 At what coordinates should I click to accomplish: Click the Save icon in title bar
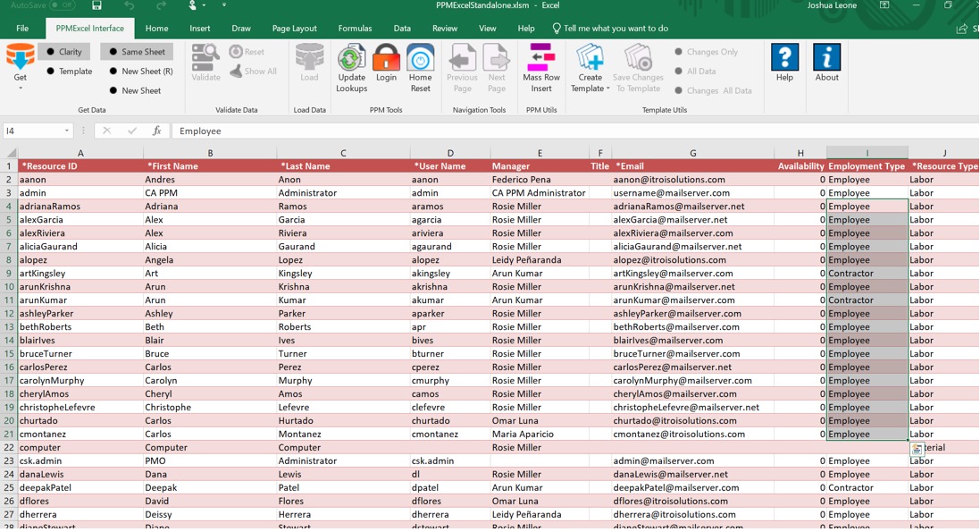pyautogui.click(x=96, y=5)
